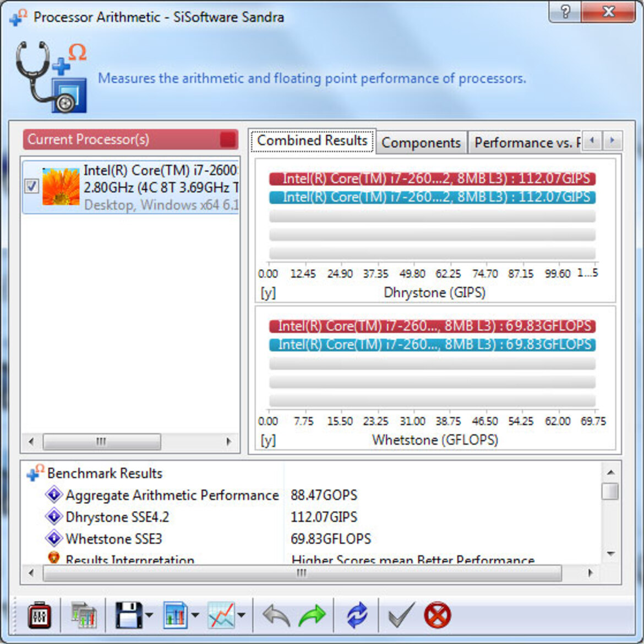Click the results panel scroll up arrow
This screenshot has width=644, height=644.
click(610, 472)
